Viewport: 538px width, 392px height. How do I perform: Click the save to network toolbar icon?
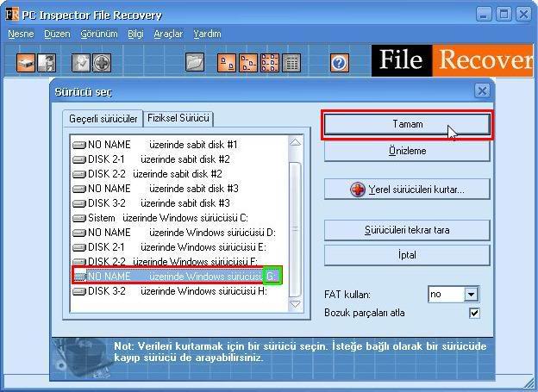point(47,63)
